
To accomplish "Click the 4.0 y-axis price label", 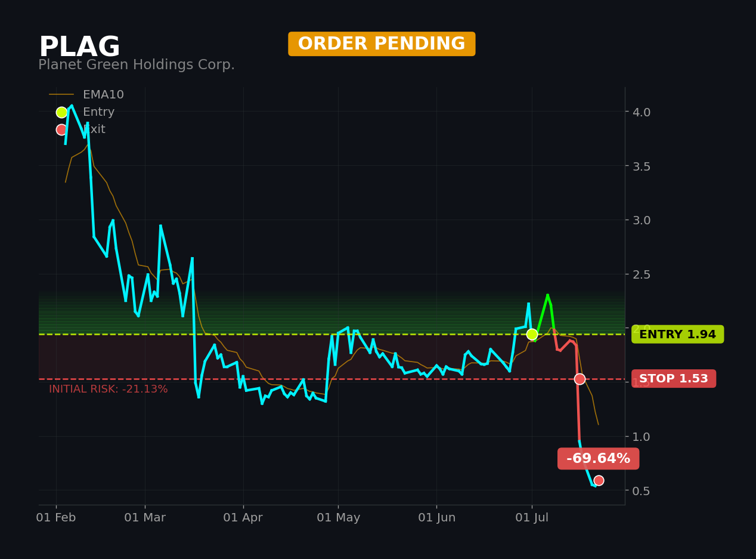I will pos(641,112).
